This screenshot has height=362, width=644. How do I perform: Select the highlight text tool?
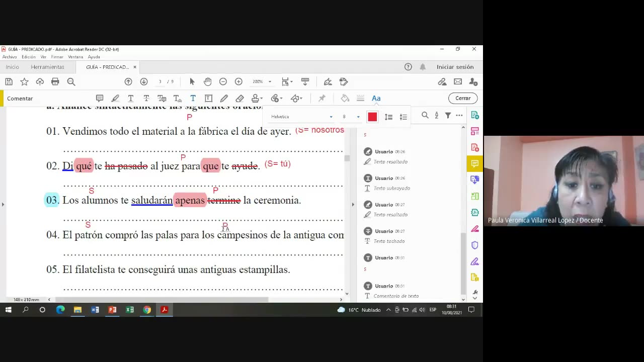click(115, 98)
